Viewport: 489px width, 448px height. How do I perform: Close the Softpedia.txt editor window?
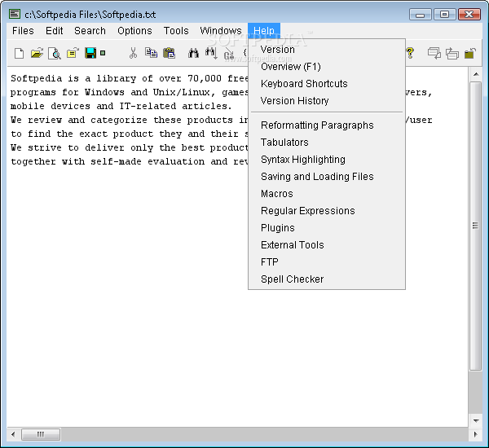(x=469, y=15)
